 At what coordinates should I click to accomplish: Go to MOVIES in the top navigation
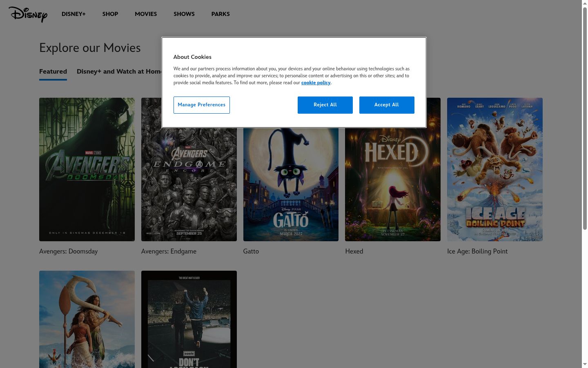click(146, 14)
